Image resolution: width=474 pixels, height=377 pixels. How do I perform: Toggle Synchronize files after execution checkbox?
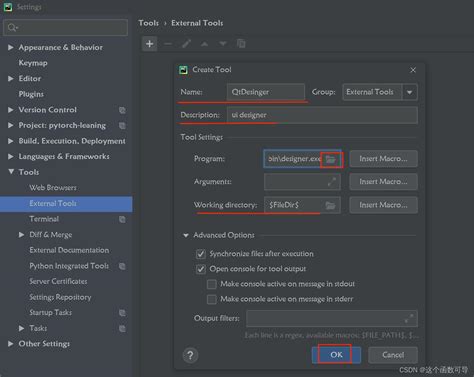[x=201, y=254]
